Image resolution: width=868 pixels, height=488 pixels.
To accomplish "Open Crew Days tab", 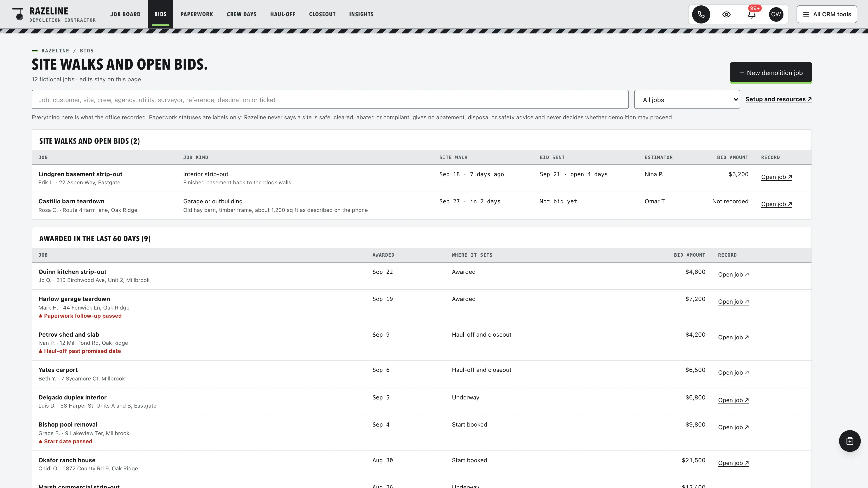I will pyautogui.click(x=241, y=14).
